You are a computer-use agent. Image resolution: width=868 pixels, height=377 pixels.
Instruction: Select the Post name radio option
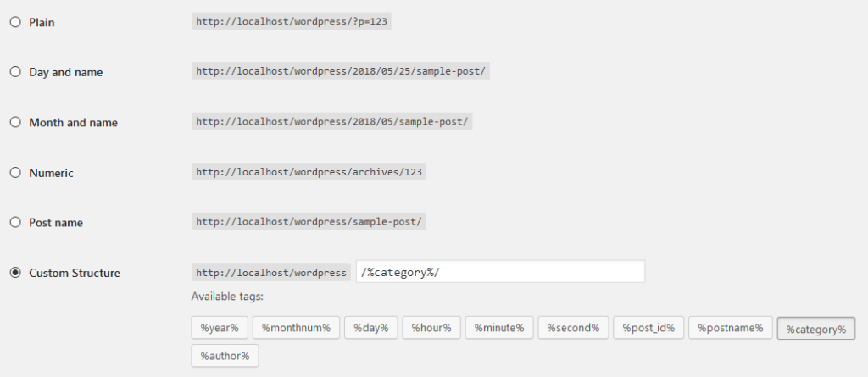pyautogui.click(x=15, y=222)
